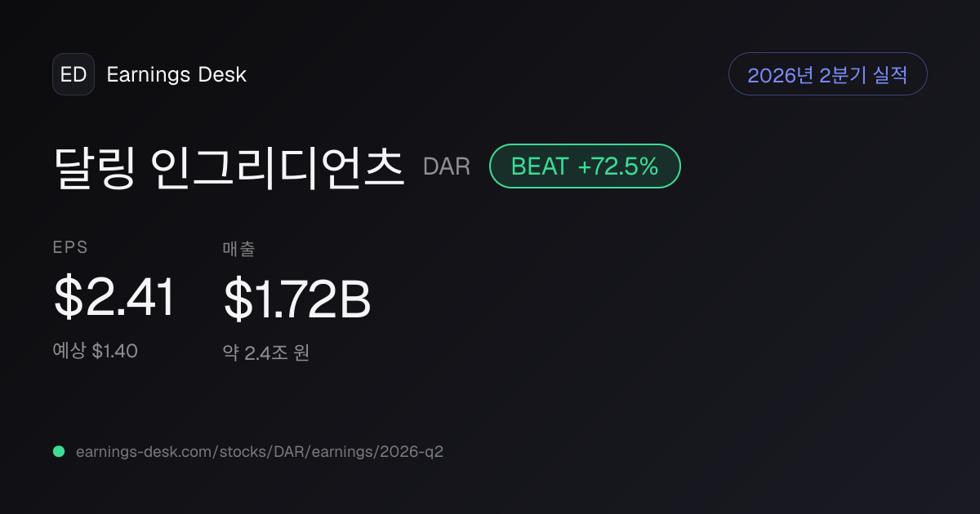
Task: Click the ED logo icon
Action: [73, 74]
